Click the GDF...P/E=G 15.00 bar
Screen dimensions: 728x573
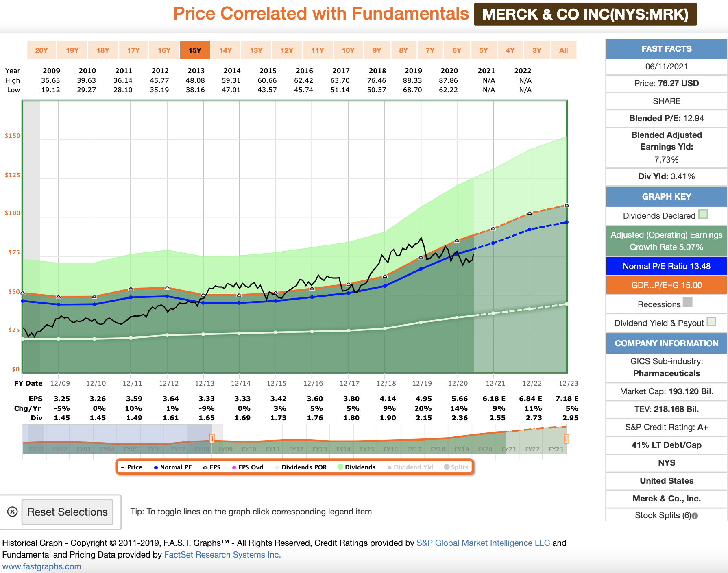point(667,285)
